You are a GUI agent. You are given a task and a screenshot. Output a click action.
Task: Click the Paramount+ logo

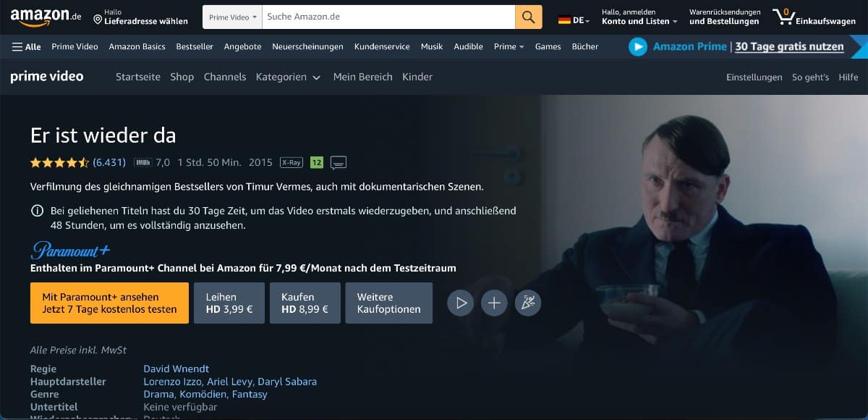pyautogui.click(x=70, y=250)
